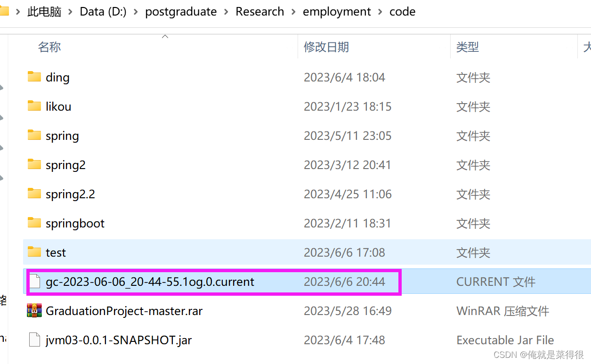Click the spring folder icon
This screenshot has width=591, height=364.
(x=34, y=135)
